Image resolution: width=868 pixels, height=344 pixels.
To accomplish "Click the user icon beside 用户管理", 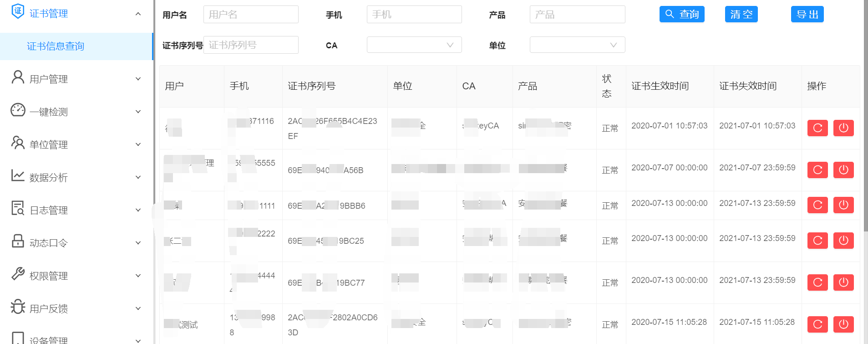I will [18, 77].
